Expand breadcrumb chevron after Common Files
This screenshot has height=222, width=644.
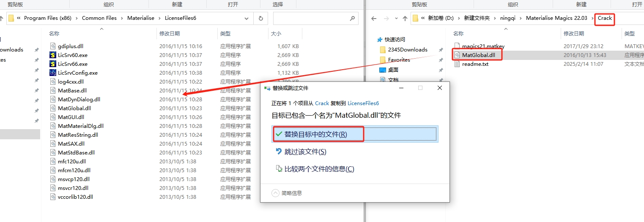click(x=122, y=18)
